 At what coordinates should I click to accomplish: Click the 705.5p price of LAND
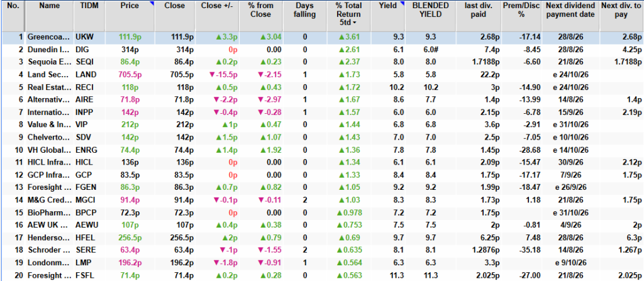130,75
